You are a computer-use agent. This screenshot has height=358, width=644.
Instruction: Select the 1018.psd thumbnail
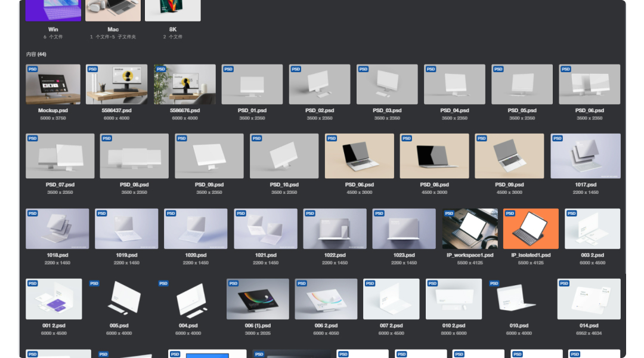57,229
